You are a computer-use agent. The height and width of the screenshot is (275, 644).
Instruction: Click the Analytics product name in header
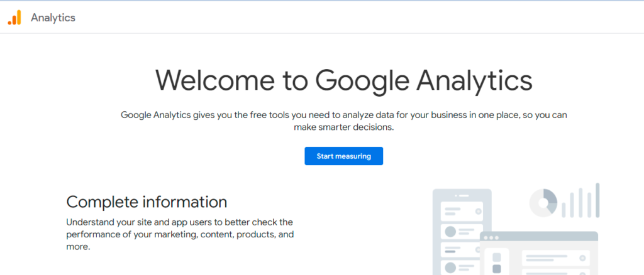click(x=53, y=18)
